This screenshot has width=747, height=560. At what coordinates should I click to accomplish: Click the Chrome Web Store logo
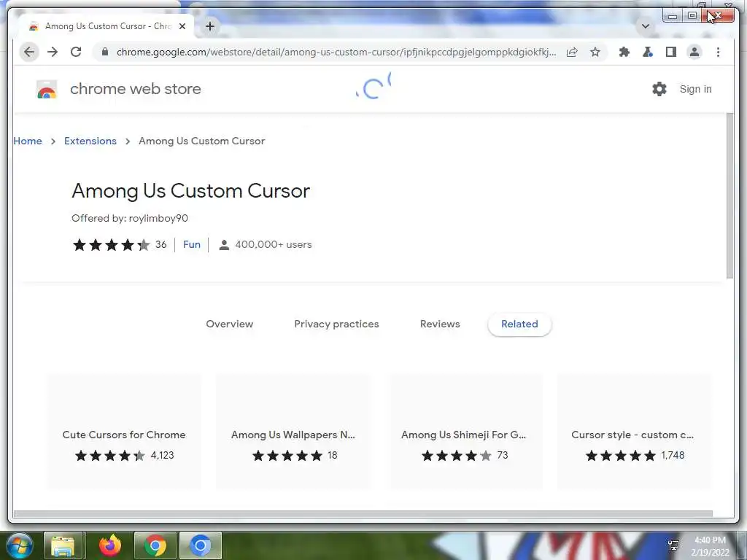click(47, 89)
